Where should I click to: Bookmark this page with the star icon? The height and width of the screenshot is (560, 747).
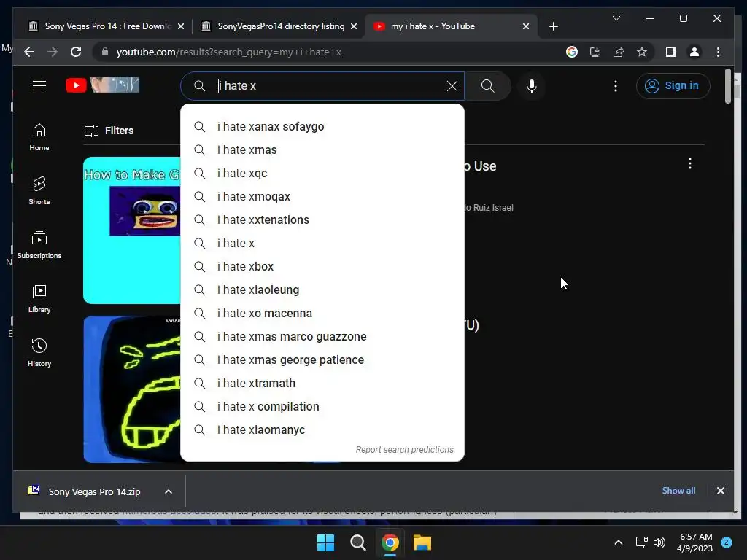(x=642, y=52)
